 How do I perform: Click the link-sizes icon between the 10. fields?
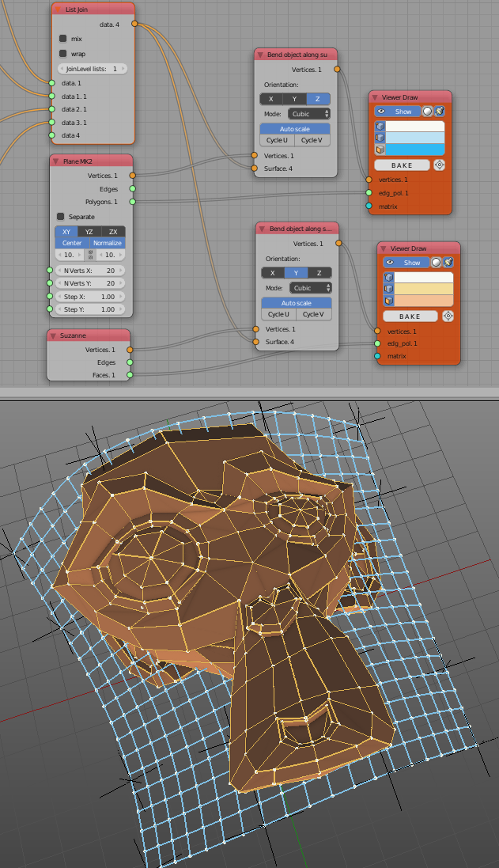[90, 255]
